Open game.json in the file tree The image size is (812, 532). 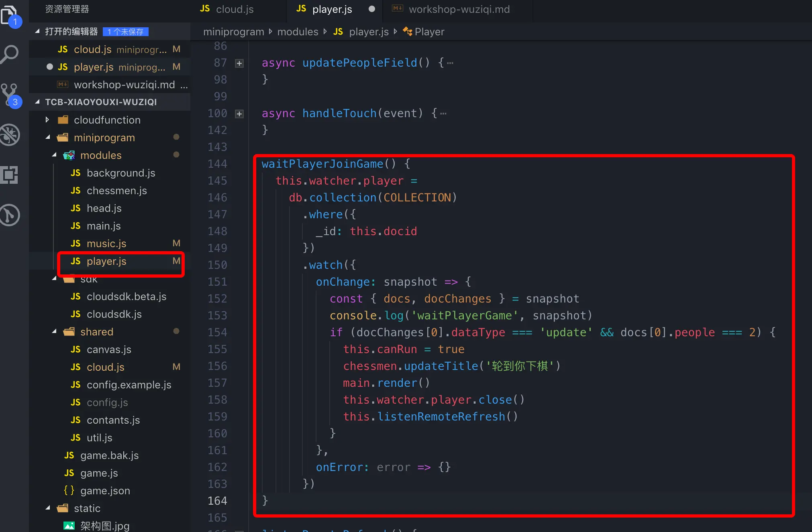105,491
